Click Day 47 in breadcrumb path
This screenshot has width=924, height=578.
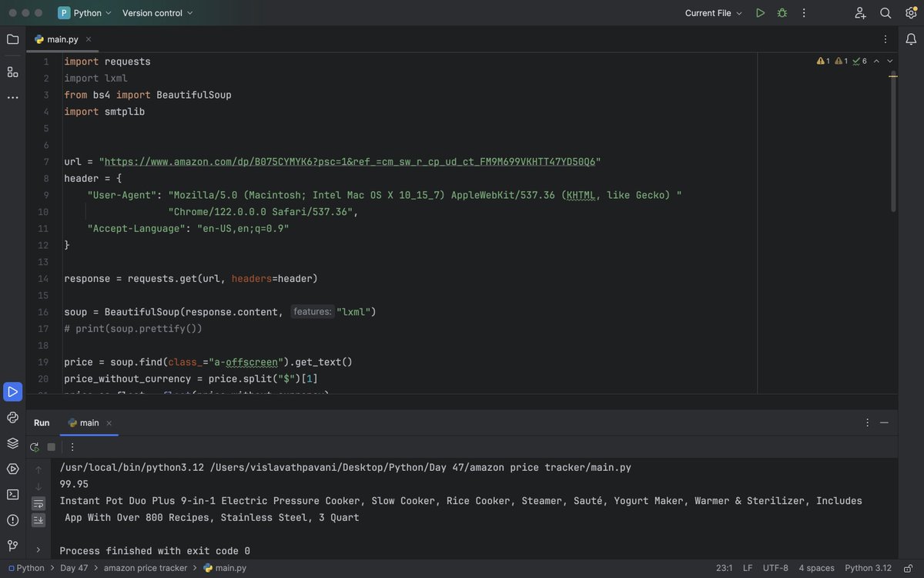pyautogui.click(x=74, y=568)
